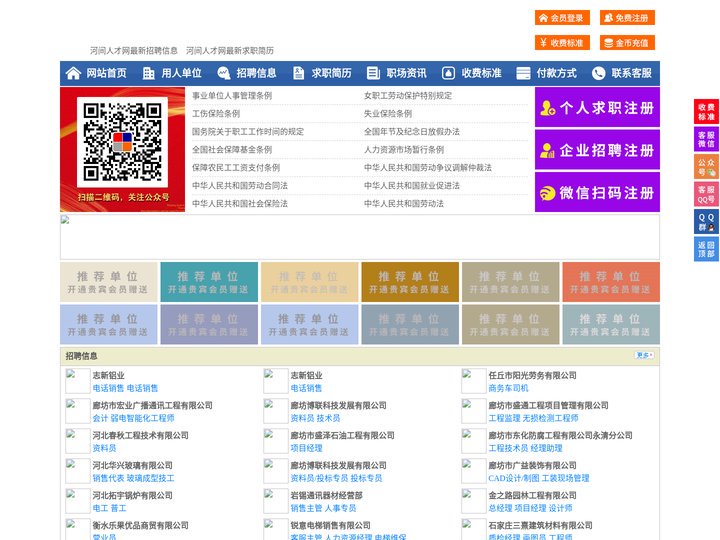Viewport: 720px width, 540px height.
Task: Open 客服QQ号 pink side widget
Action: (706, 194)
